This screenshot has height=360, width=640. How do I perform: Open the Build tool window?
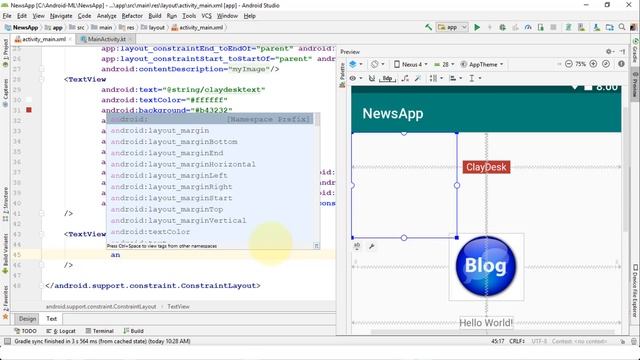pyautogui.click(x=133, y=331)
